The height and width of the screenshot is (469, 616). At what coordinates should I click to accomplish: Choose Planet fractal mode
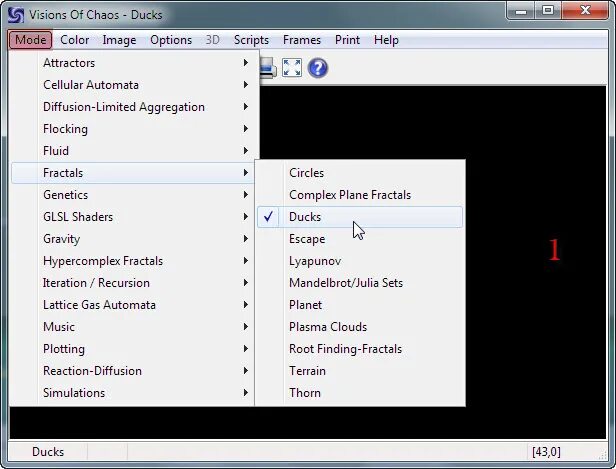click(x=360, y=305)
